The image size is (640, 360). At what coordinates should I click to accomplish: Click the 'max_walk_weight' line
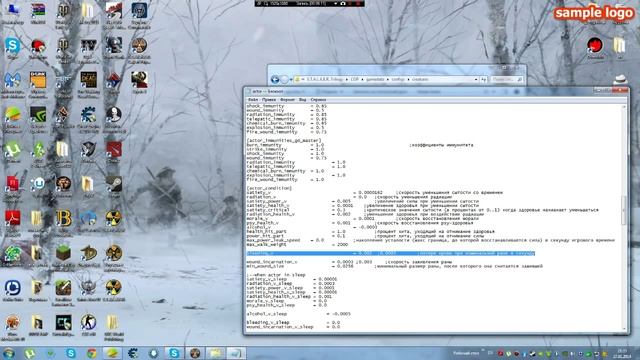[x=297, y=244]
